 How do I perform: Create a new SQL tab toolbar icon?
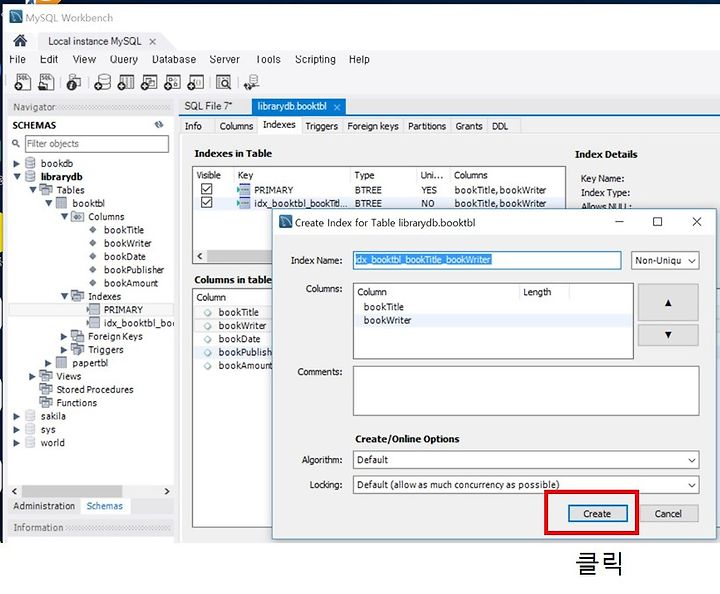(x=22, y=82)
